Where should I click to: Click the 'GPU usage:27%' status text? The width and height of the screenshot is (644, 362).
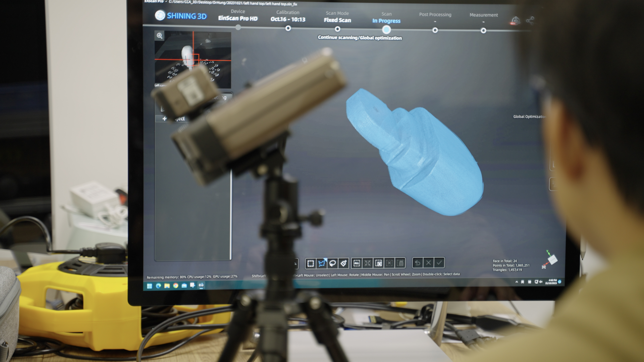(225, 277)
